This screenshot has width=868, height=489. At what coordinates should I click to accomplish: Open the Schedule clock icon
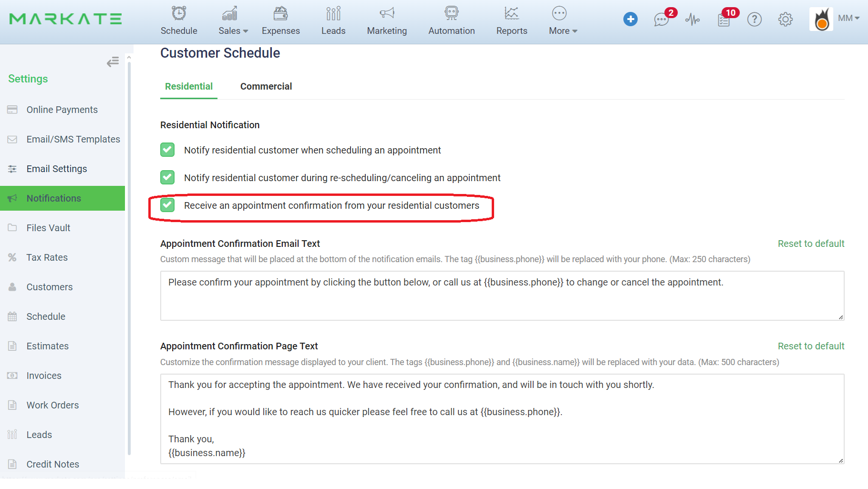click(179, 13)
